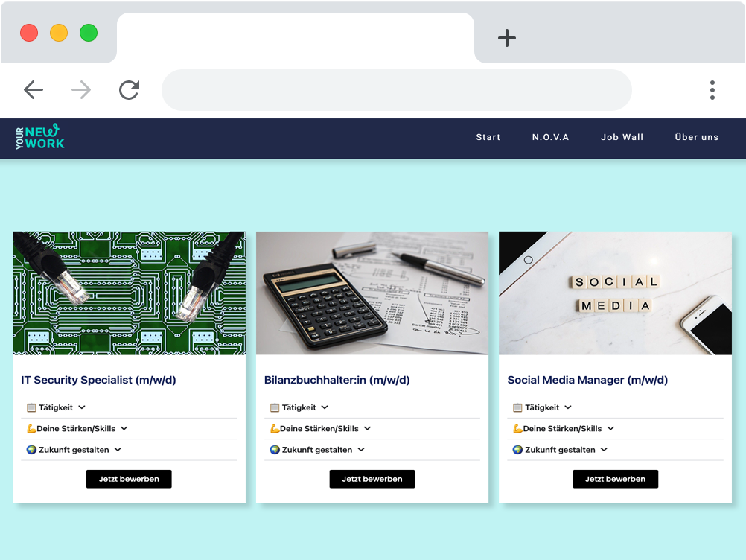746x560 pixels.
Task: Expand Tätigkeit under IT Security Specialist
Action: (57, 407)
